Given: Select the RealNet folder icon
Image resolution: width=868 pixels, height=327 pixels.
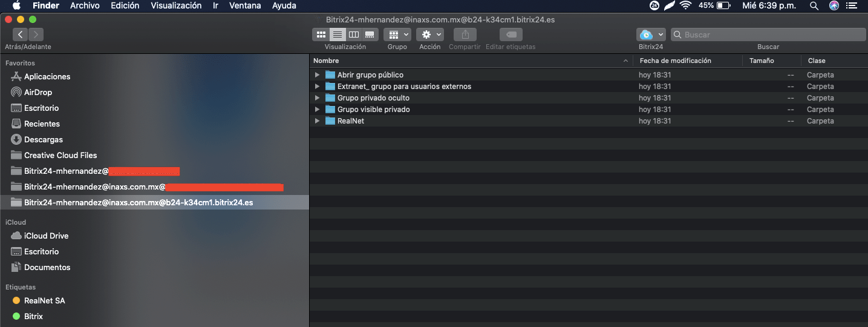Looking at the screenshot, I should point(330,121).
